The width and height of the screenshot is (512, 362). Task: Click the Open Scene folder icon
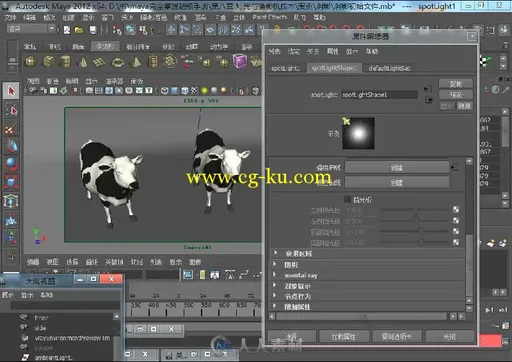click(x=79, y=30)
